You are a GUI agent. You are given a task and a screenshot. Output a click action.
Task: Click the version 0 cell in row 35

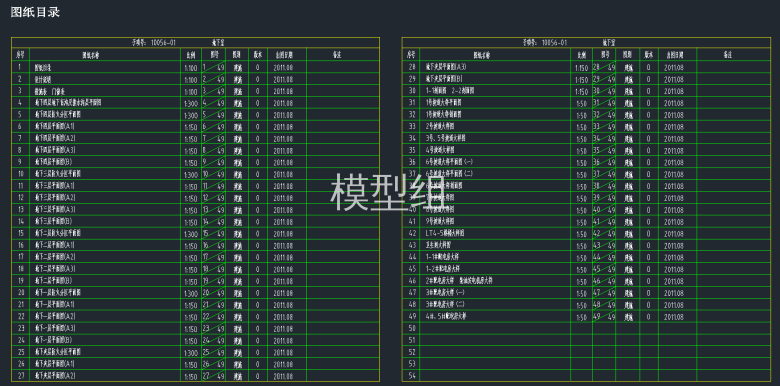click(648, 151)
